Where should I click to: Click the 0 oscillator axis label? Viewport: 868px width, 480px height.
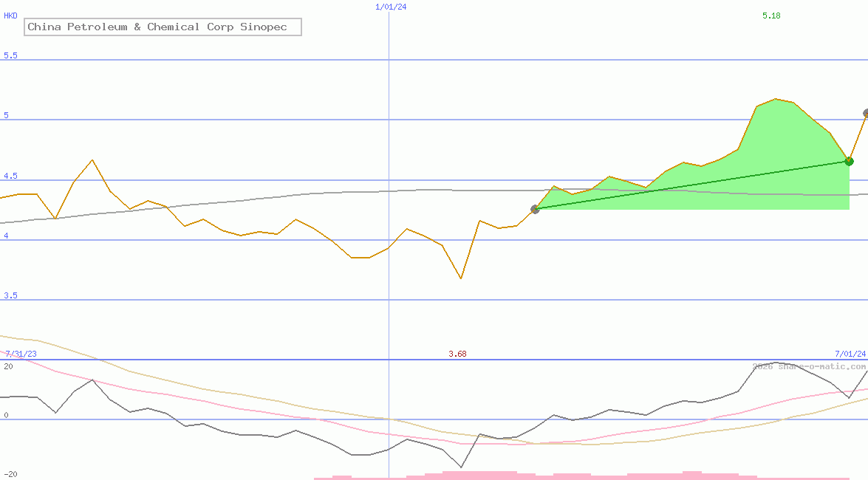click(6, 415)
